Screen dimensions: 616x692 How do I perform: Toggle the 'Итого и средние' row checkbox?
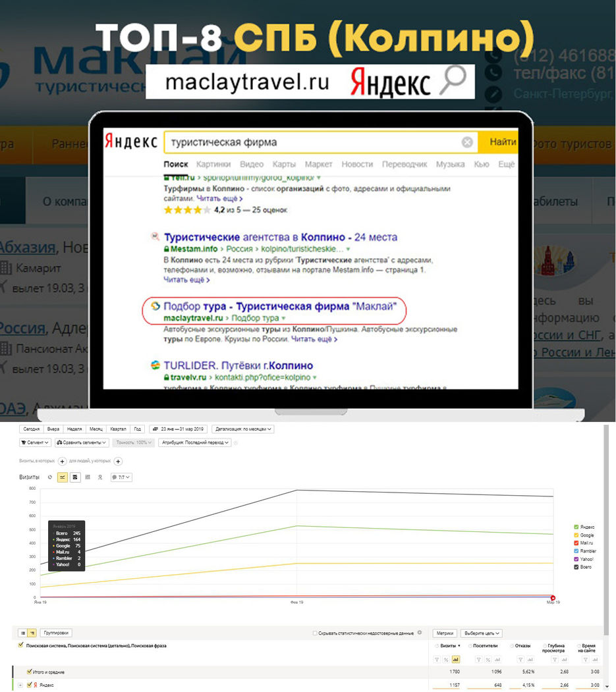(x=29, y=672)
